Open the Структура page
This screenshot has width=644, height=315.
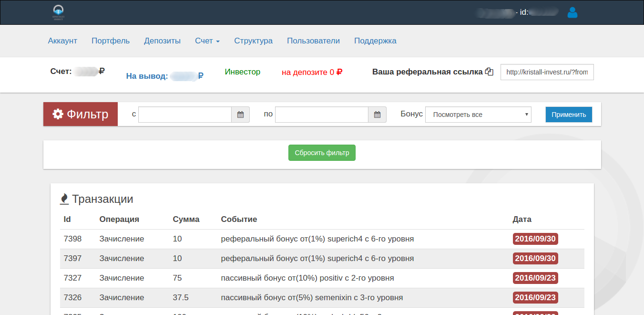tap(254, 41)
